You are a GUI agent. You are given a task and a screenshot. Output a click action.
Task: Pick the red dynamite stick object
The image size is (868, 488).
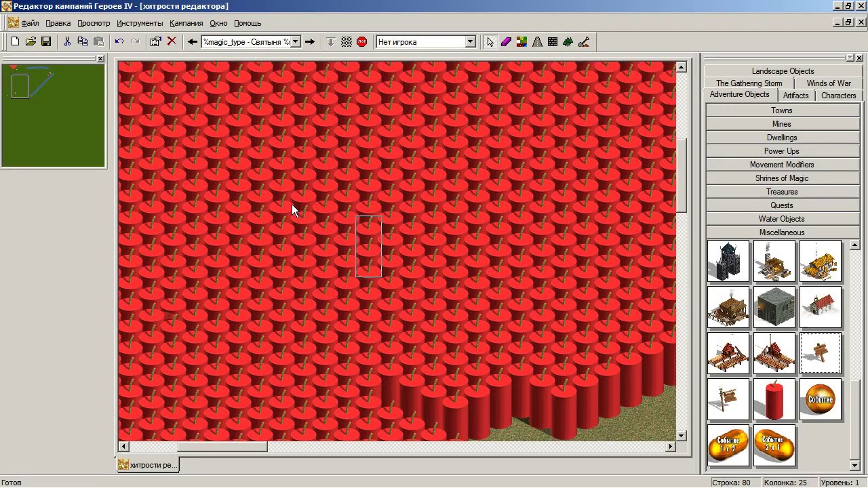tap(774, 399)
